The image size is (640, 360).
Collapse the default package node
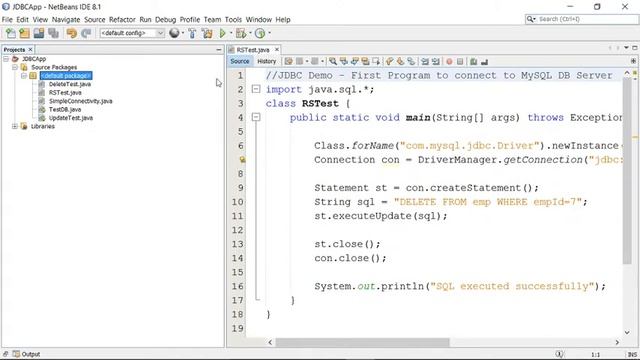(x=24, y=76)
